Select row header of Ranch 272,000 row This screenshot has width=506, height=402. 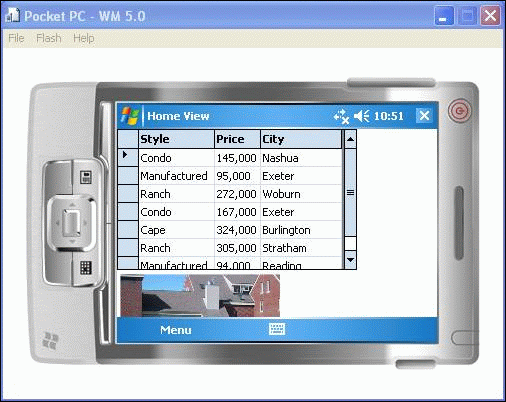(128, 194)
